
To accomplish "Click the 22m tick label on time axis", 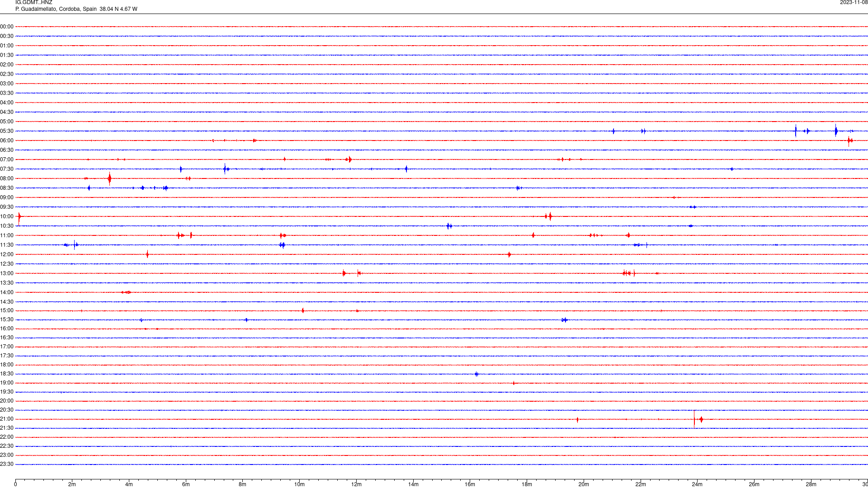I will (641, 484).
